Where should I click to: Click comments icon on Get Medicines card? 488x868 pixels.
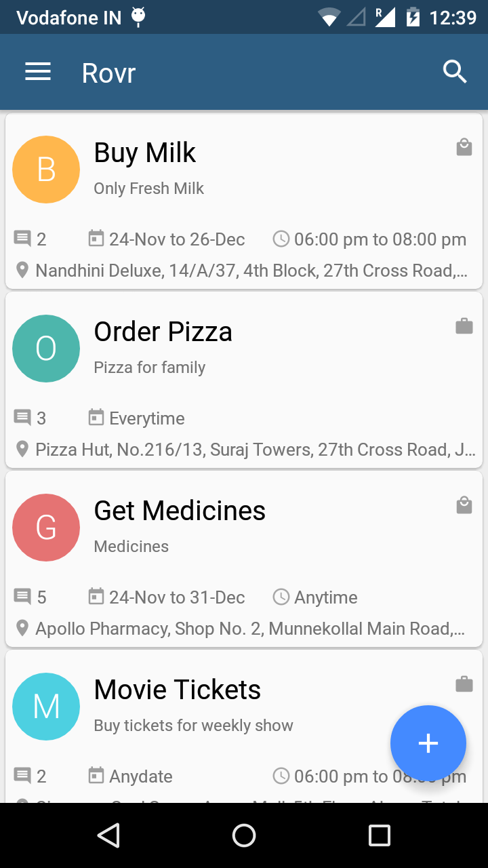(22, 597)
